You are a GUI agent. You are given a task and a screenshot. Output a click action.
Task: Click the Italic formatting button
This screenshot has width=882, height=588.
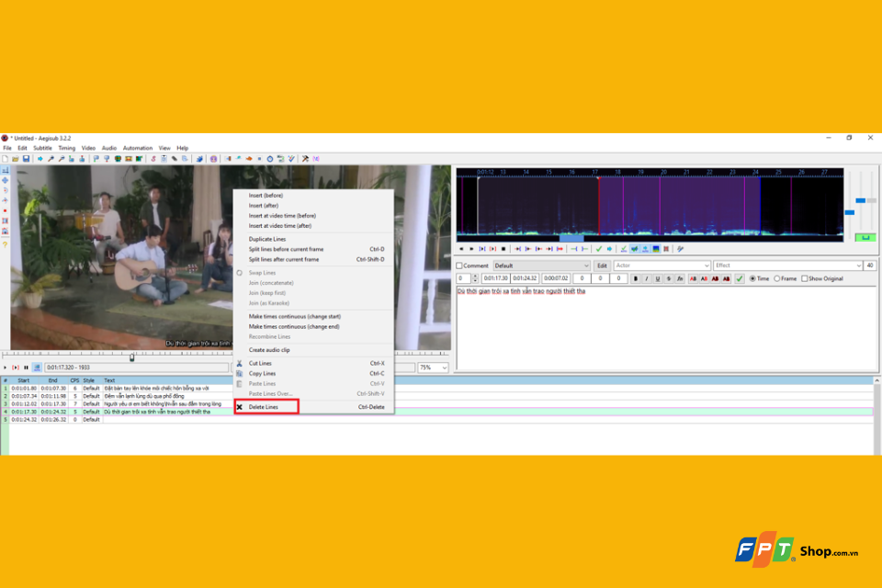point(646,278)
